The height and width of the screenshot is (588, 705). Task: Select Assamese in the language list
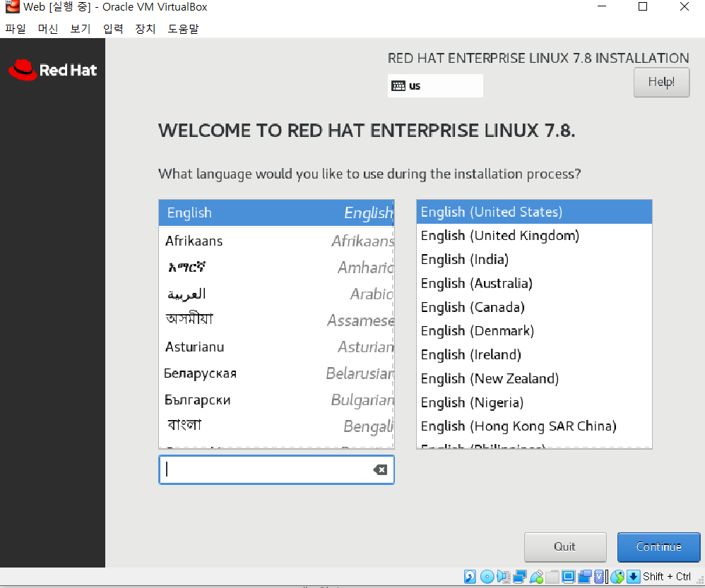[276, 320]
